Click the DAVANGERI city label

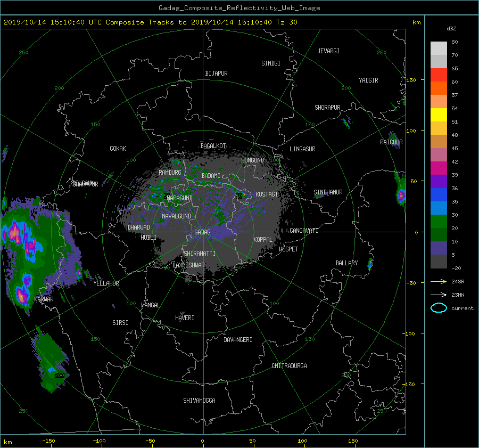[x=238, y=340]
